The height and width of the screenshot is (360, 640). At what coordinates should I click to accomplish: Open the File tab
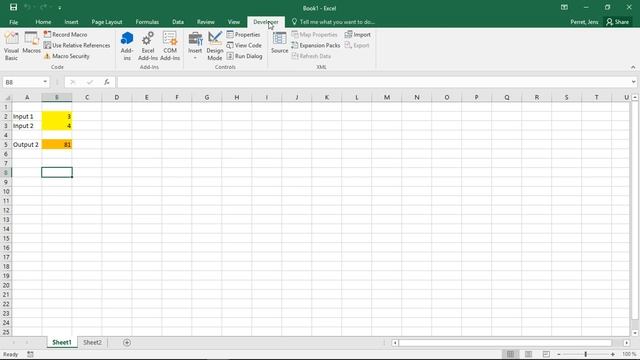(13, 22)
